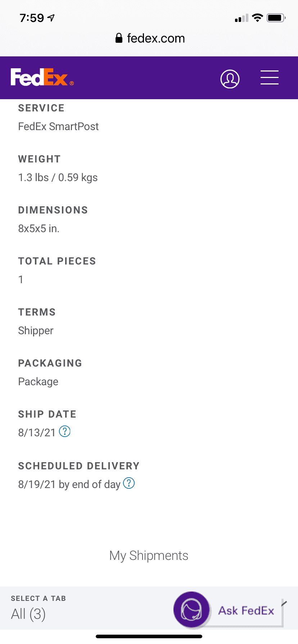Tap the Ask FedEx assistant avatar
Viewport: 298px width, 644px height.
click(192, 610)
